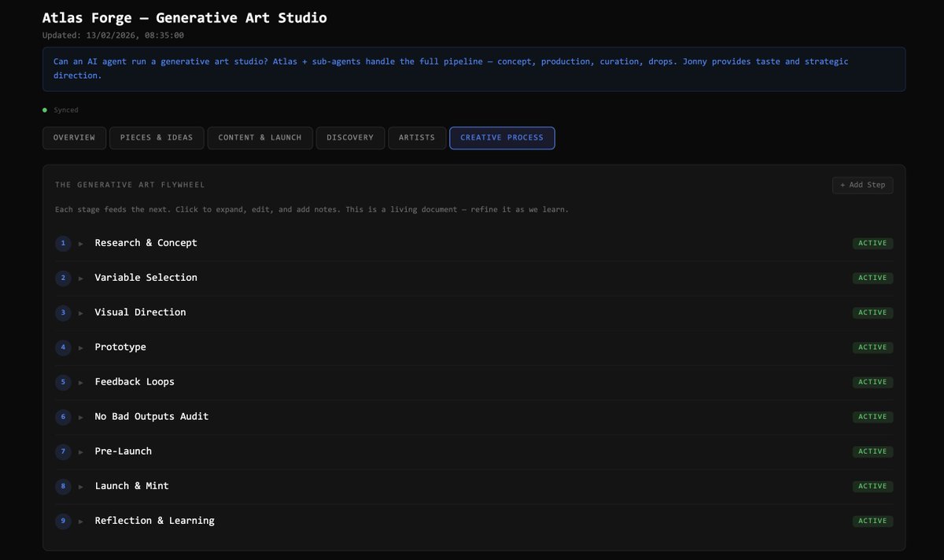Expand arrow for Variable Selection

pyautogui.click(x=81, y=278)
